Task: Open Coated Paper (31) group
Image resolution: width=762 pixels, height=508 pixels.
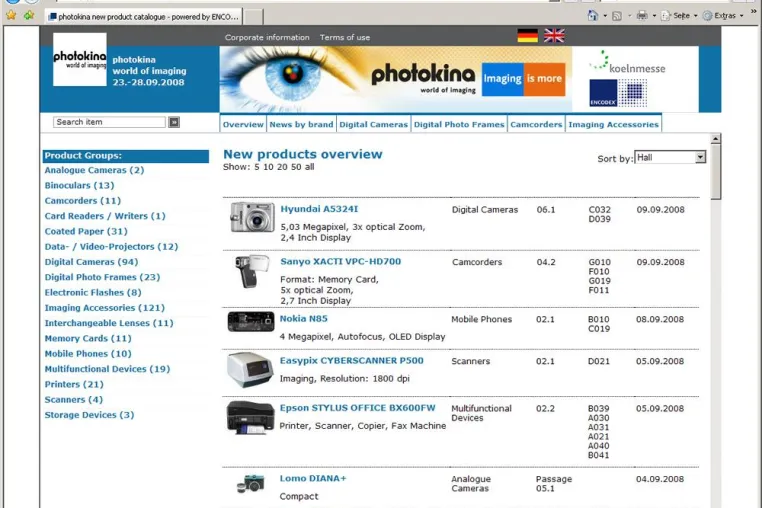Action: [86, 231]
